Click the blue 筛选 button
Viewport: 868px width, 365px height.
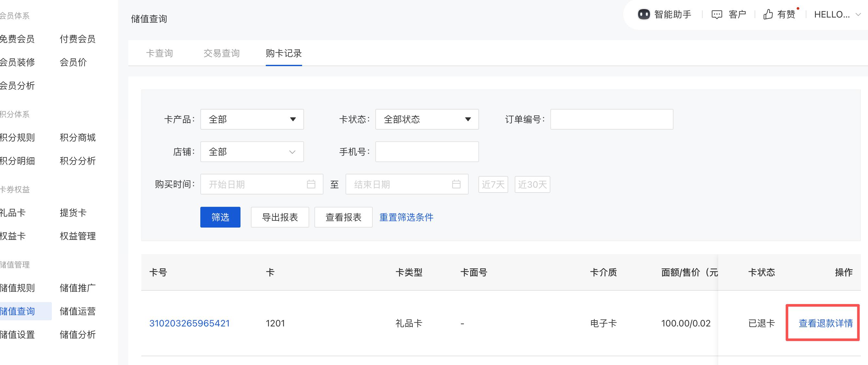(220, 218)
